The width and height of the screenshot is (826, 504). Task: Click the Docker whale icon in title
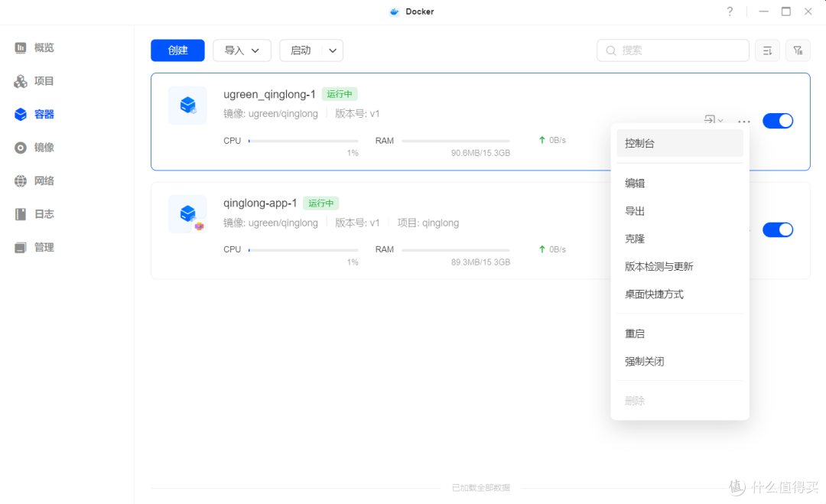click(x=394, y=11)
